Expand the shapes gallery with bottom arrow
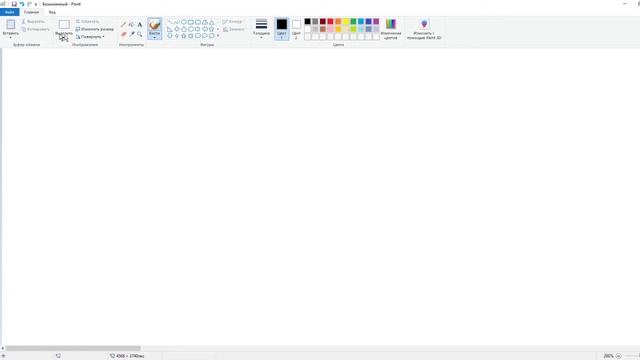 [x=218, y=36]
